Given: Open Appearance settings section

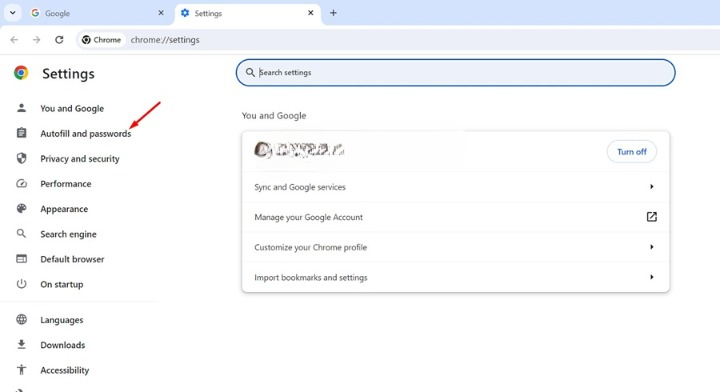Looking at the screenshot, I should (x=64, y=209).
